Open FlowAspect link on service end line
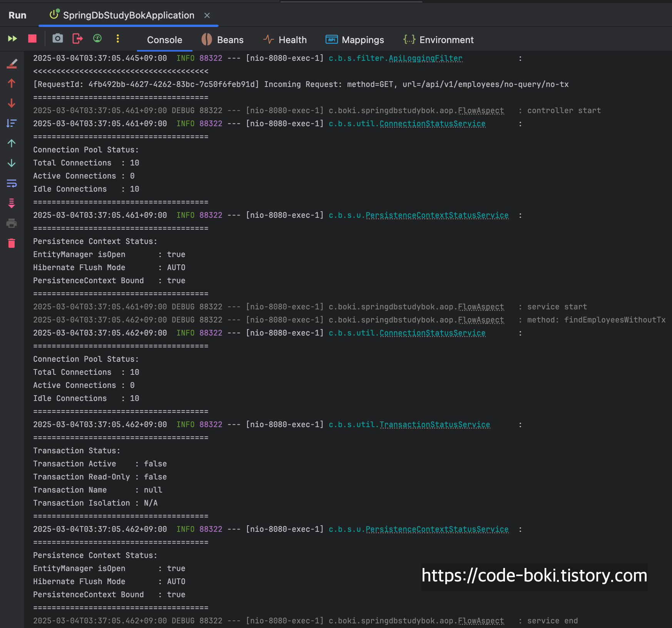Image resolution: width=672 pixels, height=628 pixels. click(x=481, y=621)
